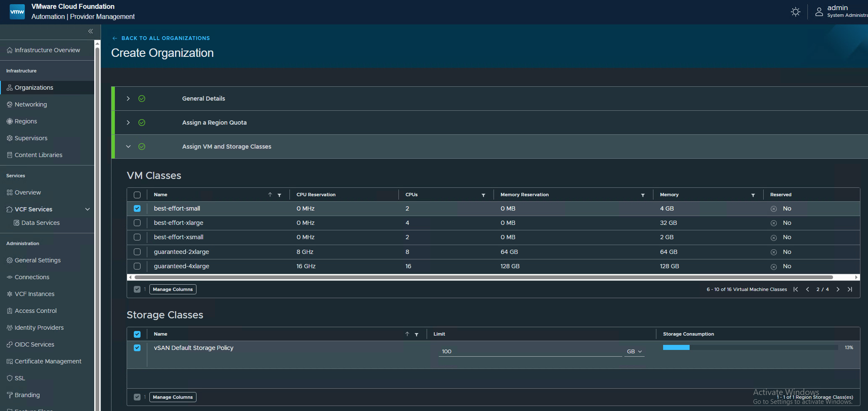This screenshot has height=411, width=868.
Task: Check best-effort-xsmall VM class
Action: pyautogui.click(x=137, y=237)
